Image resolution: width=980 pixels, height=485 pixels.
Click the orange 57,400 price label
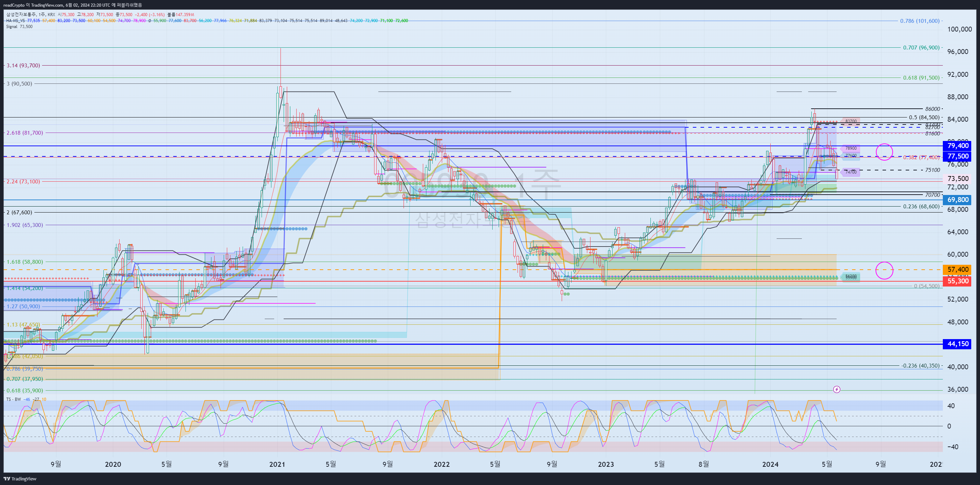point(957,269)
